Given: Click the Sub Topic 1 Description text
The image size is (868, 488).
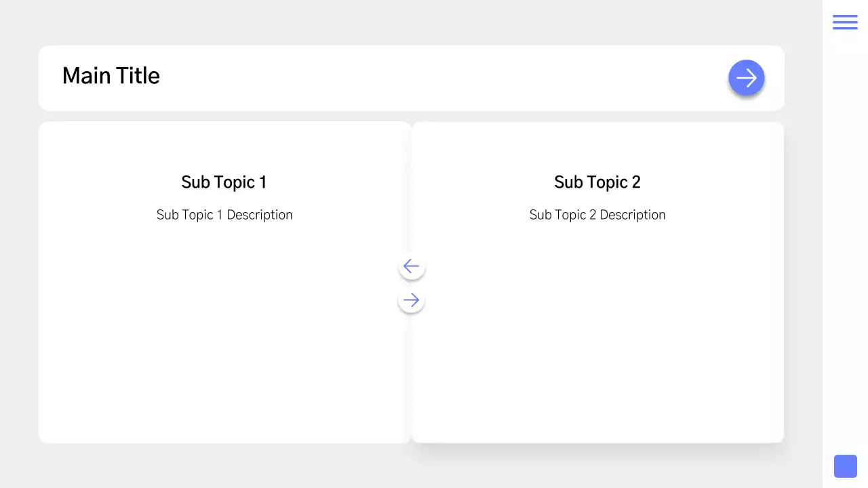Looking at the screenshot, I should 224,215.
